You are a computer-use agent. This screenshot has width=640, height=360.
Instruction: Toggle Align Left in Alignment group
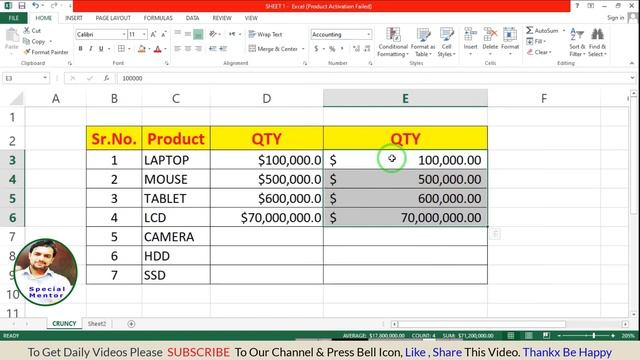point(178,49)
